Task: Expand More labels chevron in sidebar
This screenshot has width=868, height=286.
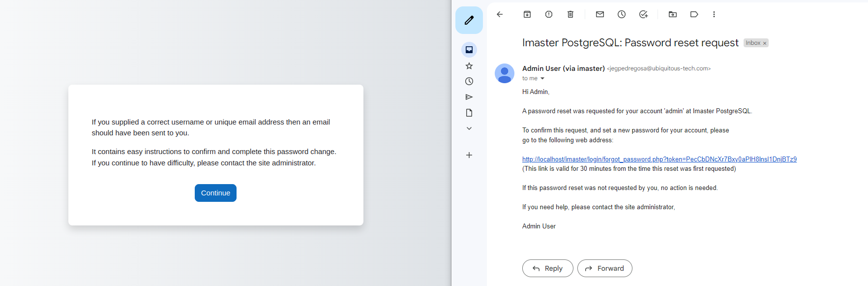Action: pyautogui.click(x=469, y=128)
